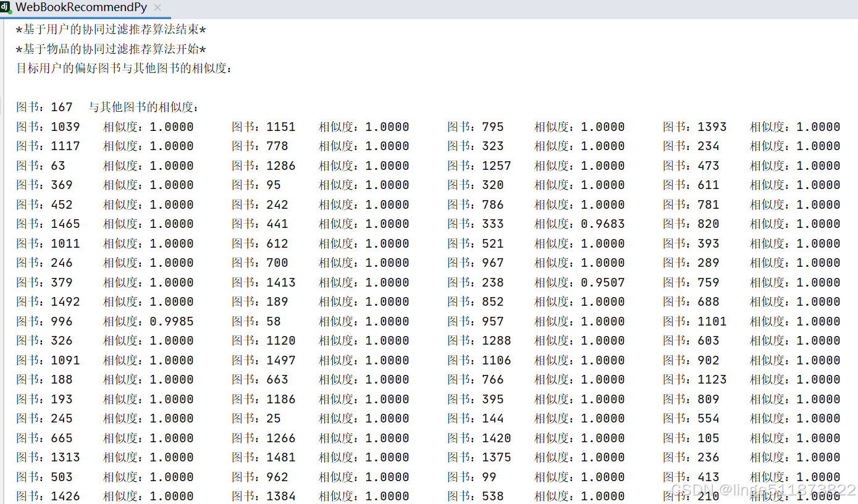Screen dimensions: 858x504
Task: Click the entry '图书：452'
Action: (x=44, y=204)
